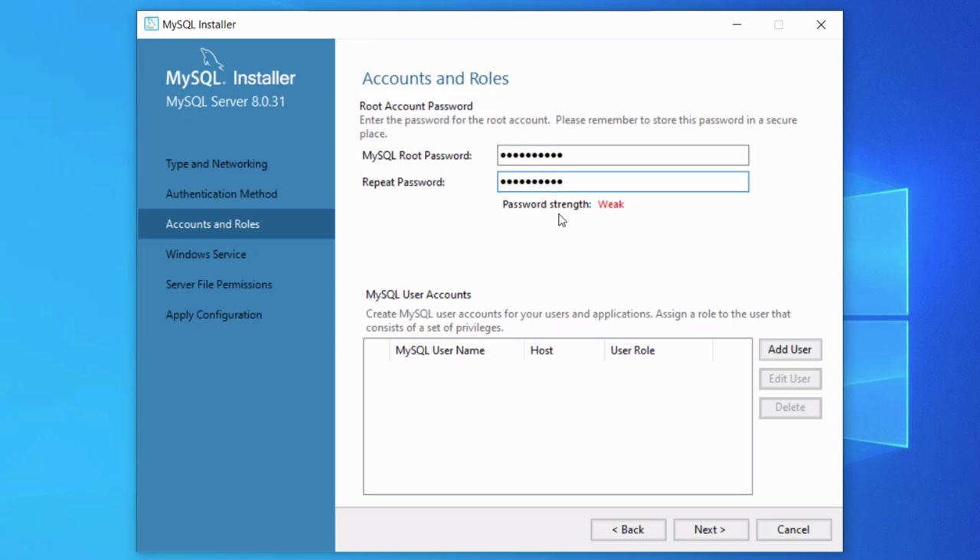Go to Type and Networking step

217,164
